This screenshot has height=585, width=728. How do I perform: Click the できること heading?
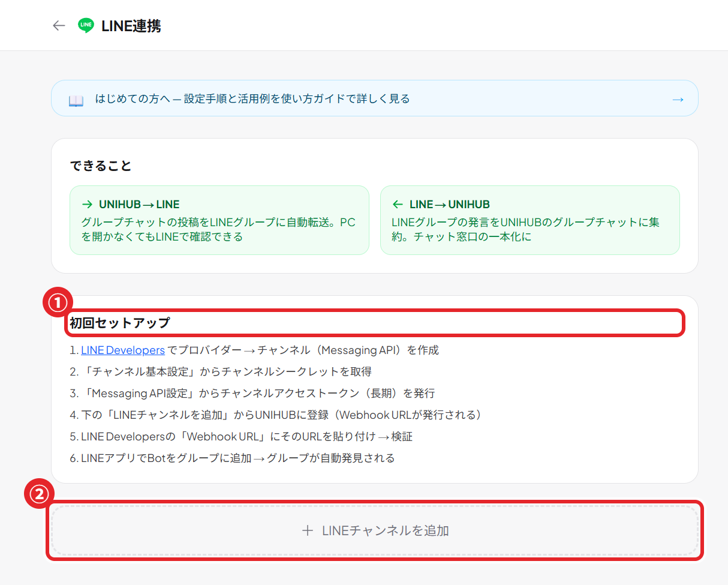[x=101, y=166]
